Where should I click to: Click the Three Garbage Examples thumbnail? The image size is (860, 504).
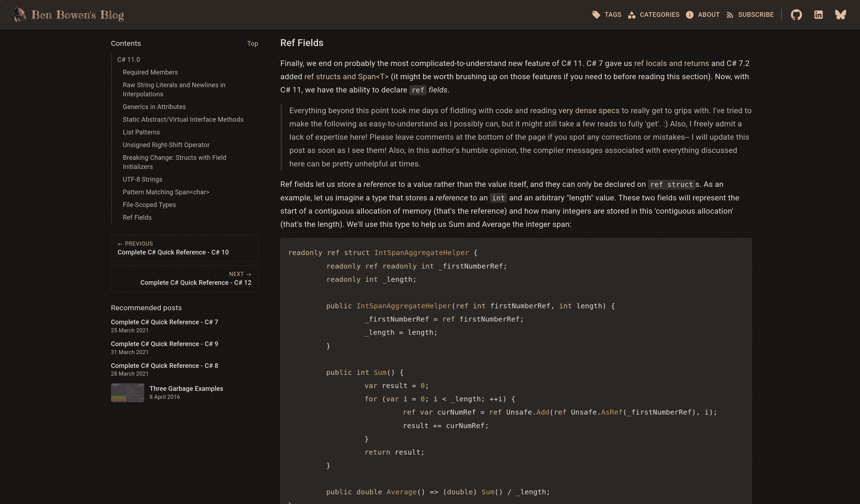(x=128, y=393)
